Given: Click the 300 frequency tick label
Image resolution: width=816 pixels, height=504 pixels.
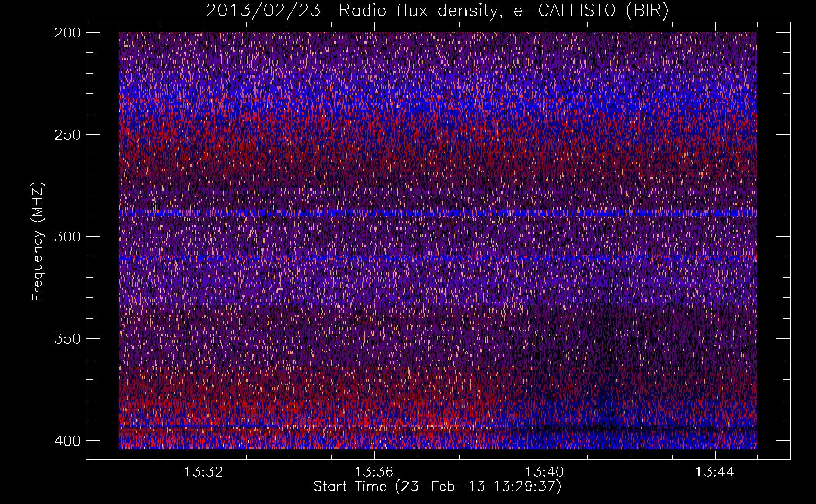Looking at the screenshot, I should click(67, 236).
